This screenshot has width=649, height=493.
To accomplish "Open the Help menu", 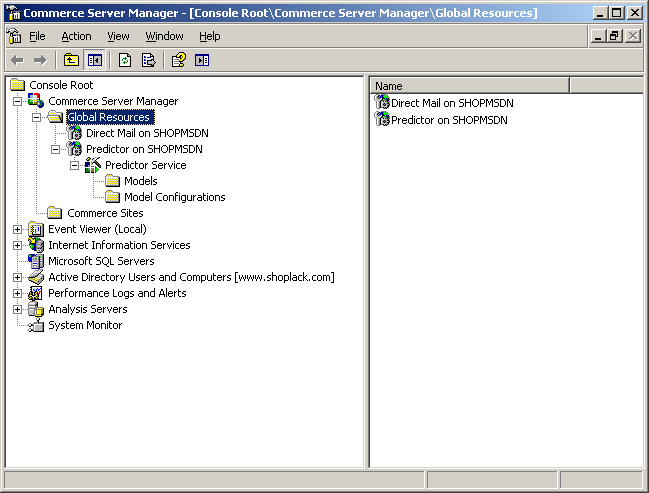I will click(209, 36).
